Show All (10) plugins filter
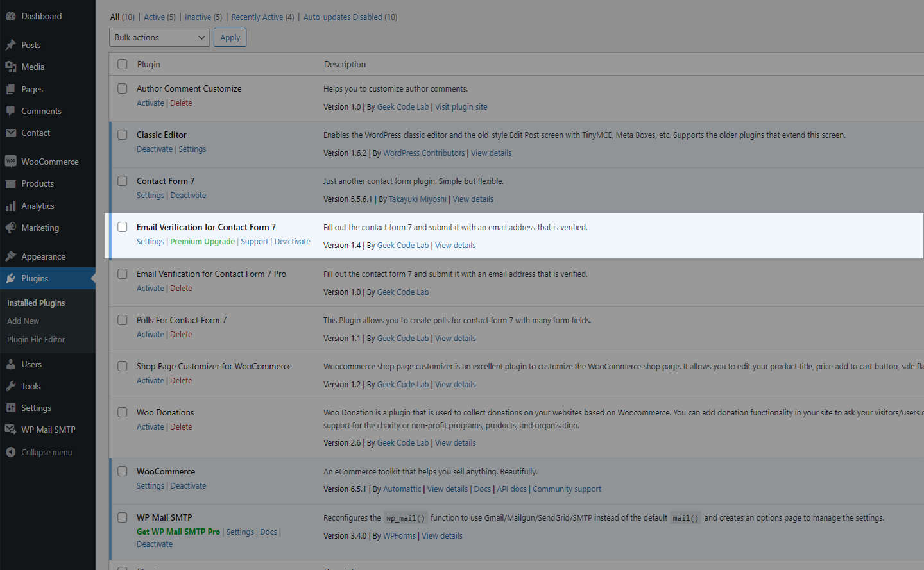 click(123, 17)
